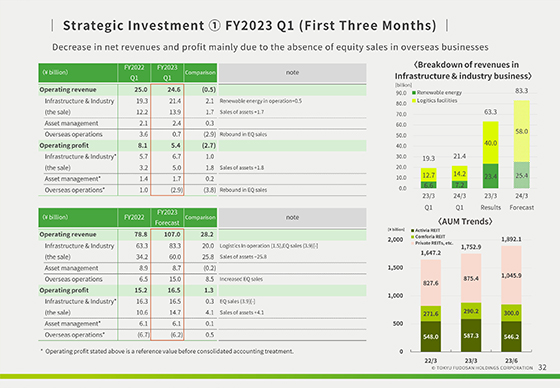Click the (6.2) forecast Overseas operations profit
Image resolution: width=560 pixels, height=388 pixels.
(x=177, y=335)
